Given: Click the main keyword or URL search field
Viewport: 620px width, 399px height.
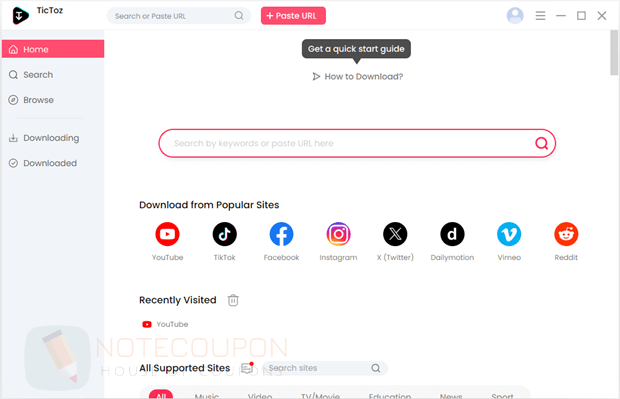Looking at the screenshot, I should click(x=357, y=143).
